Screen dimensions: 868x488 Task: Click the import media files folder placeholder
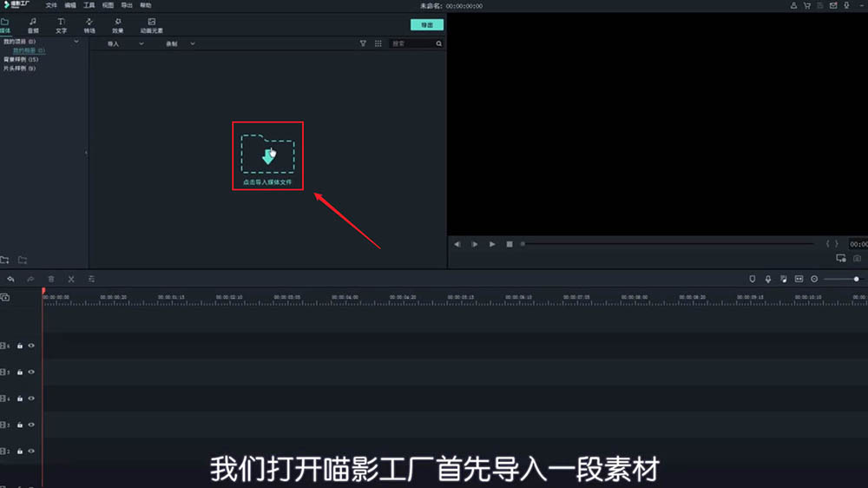click(x=268, y=159)
